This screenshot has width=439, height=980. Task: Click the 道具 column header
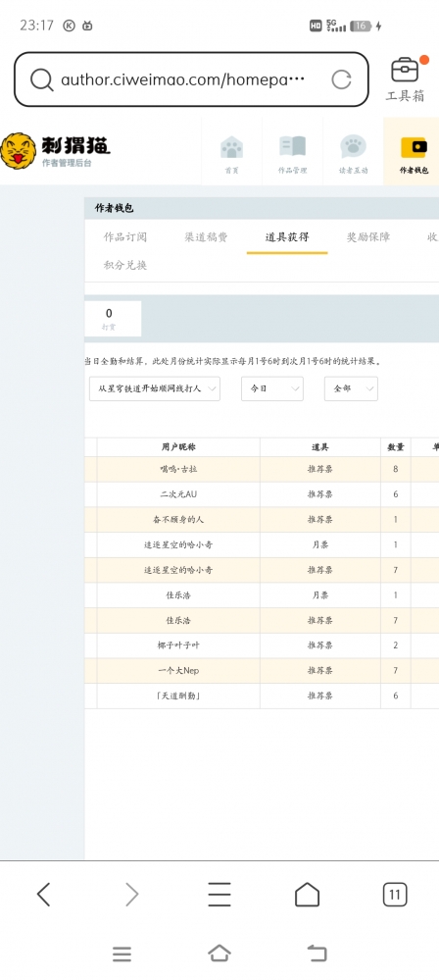click(320, 447)
